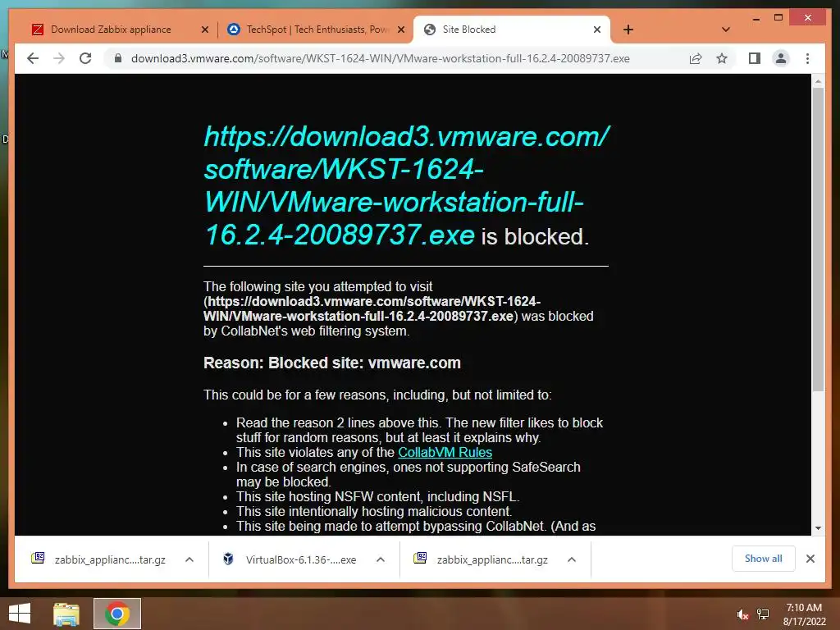Viewport: 840px width, 630px height.
Task: Click the VirtualBox installer file icon
Action: click(x=228, y=559)
